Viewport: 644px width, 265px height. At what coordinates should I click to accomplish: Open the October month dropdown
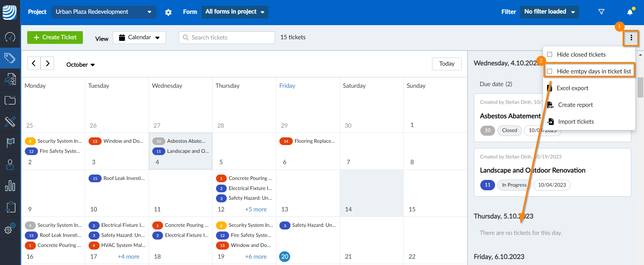click(80, 65)
